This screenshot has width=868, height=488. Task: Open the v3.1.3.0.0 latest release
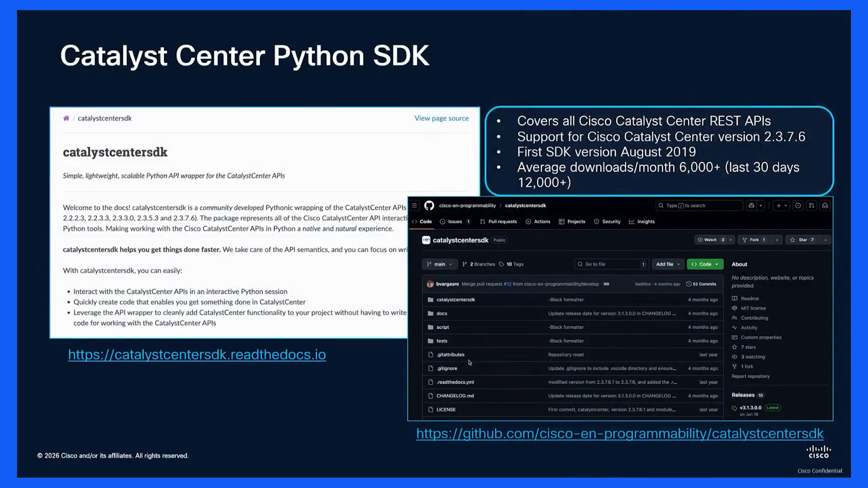tap(750, 408)
